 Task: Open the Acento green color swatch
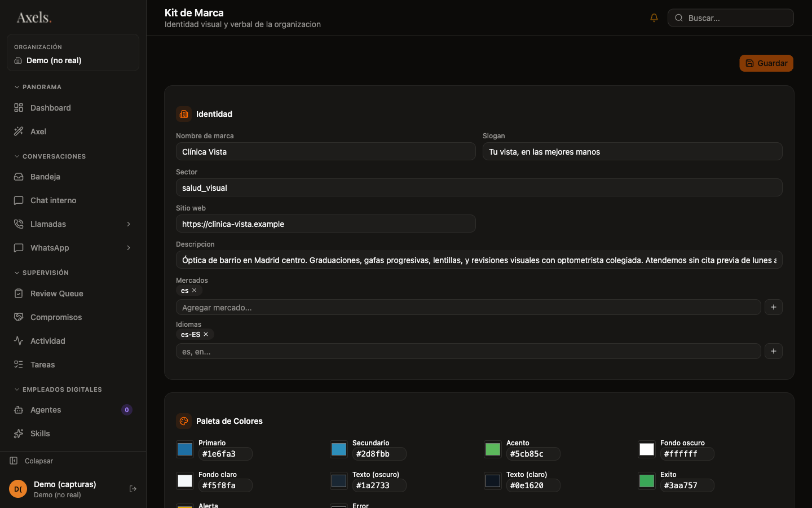point(493,449)
